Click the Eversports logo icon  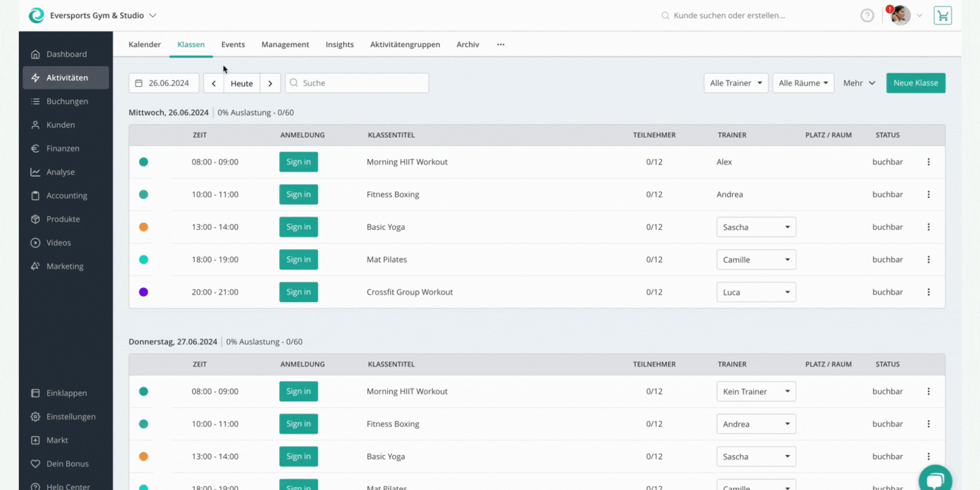(36, 15)
